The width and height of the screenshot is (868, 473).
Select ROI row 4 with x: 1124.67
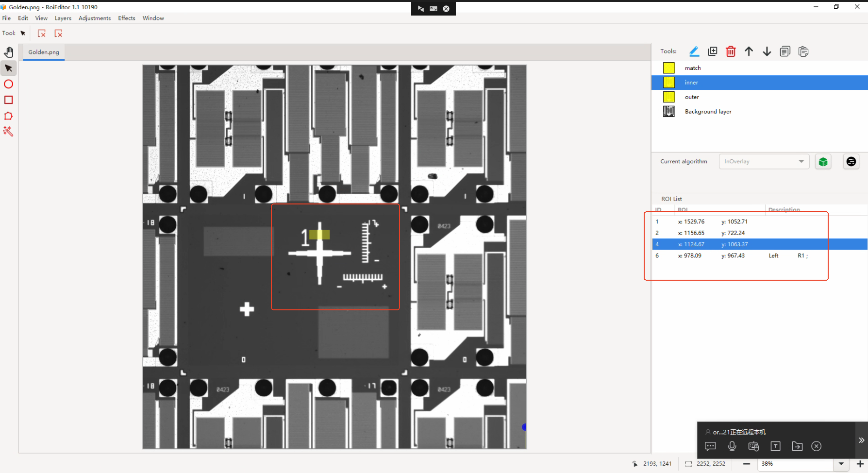coord(760,244)
